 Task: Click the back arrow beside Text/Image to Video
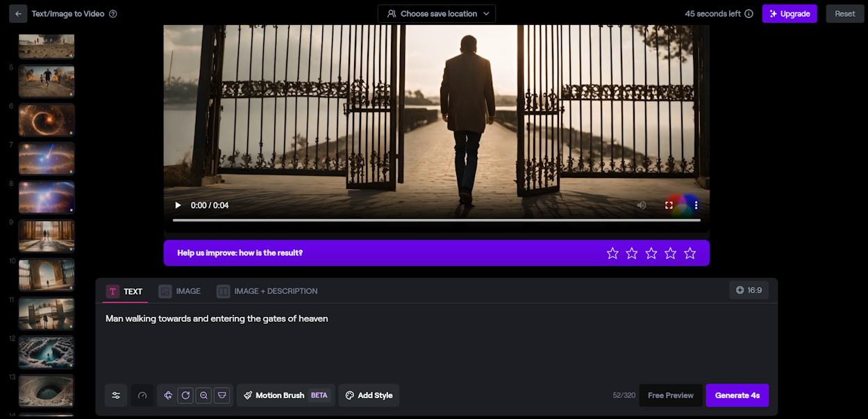click(x=17, y=13)
